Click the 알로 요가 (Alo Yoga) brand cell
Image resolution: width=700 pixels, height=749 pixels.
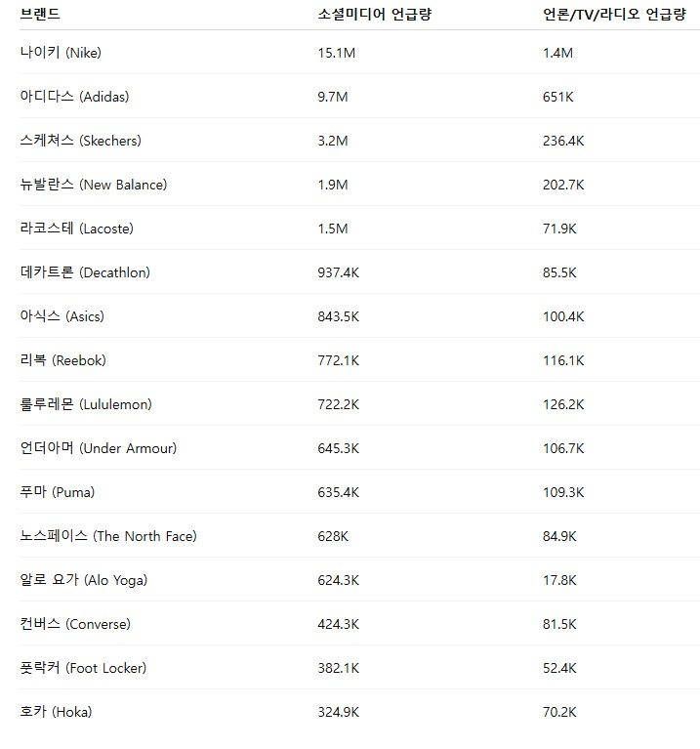click(x=84, y=579)
